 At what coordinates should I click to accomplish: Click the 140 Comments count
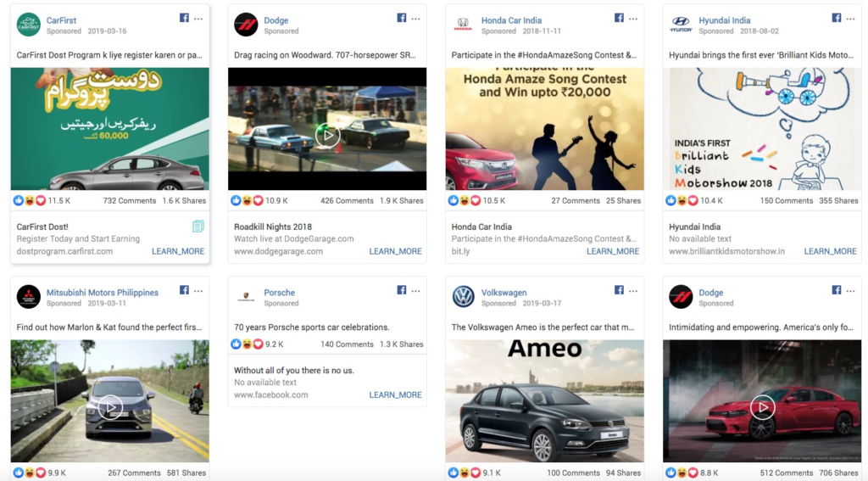347,344
